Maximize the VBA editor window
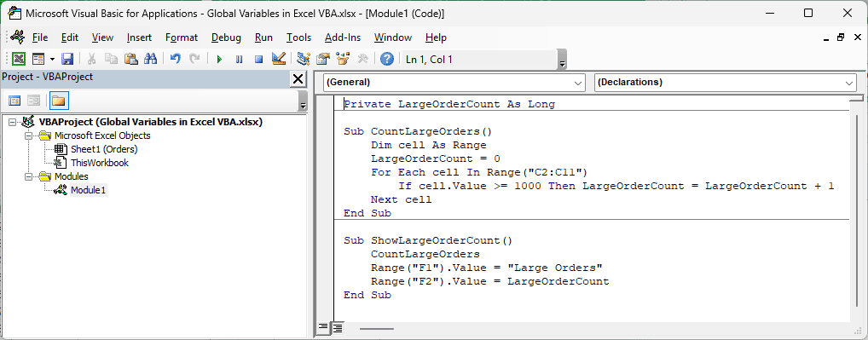This screenshot has width=868, height=340. tap(808, 14)
